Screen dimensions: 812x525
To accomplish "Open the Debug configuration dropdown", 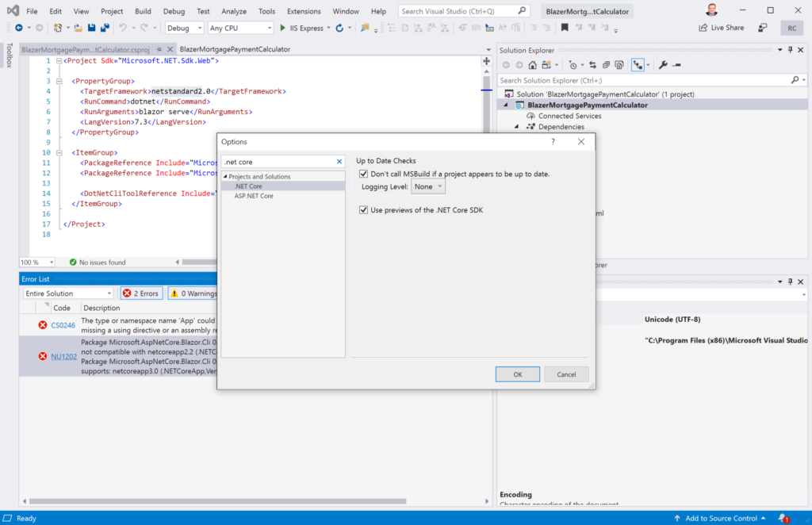I will (x=184, y=28).
